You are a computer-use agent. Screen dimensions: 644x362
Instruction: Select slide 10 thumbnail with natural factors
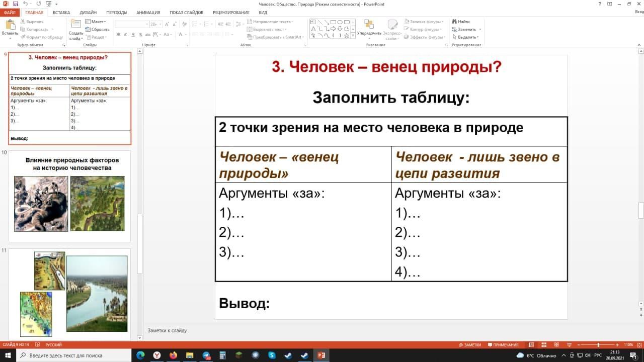point(69,196)
